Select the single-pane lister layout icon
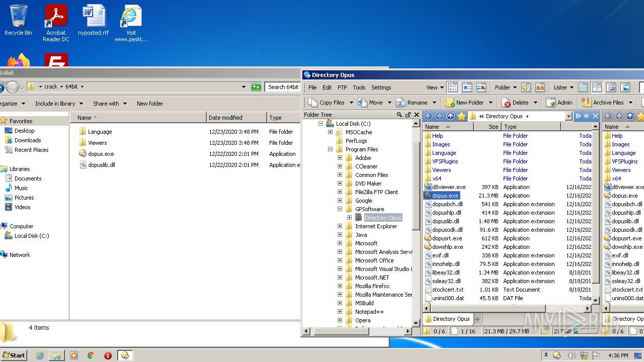The height and width of the screenshot is (362, 644). 583,87
